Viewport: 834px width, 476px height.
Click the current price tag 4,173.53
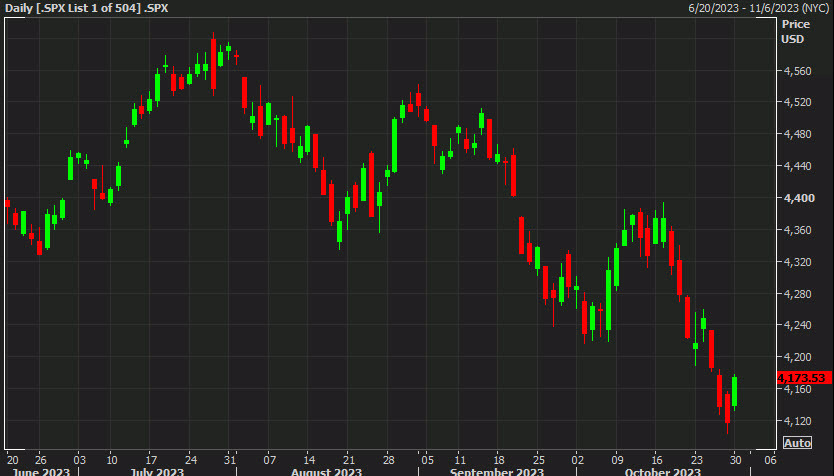click(x=804, y=378)
